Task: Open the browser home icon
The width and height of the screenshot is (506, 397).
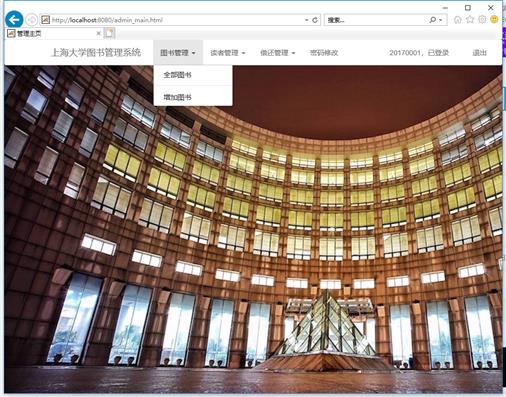Action: (x=458, y=20)
